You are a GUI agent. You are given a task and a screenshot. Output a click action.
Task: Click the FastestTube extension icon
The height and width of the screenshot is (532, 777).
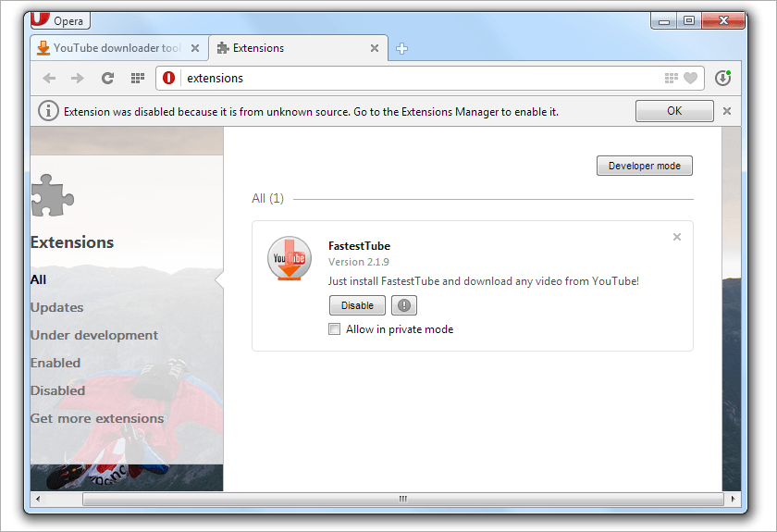290,258
